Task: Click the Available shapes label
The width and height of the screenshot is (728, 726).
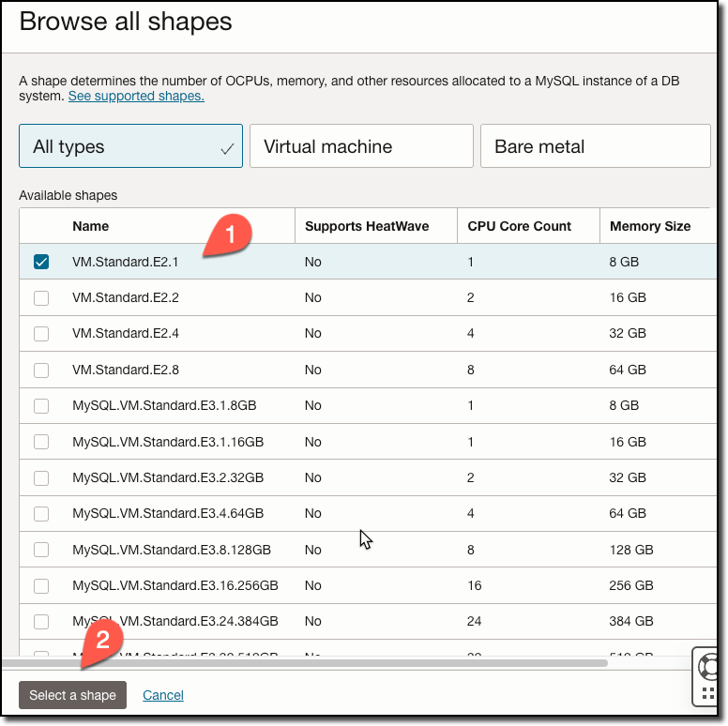Action: click(68, 195)
